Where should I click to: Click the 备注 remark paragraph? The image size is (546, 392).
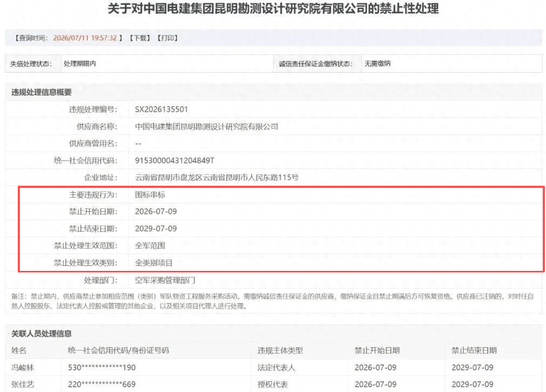tap(272, 301)
